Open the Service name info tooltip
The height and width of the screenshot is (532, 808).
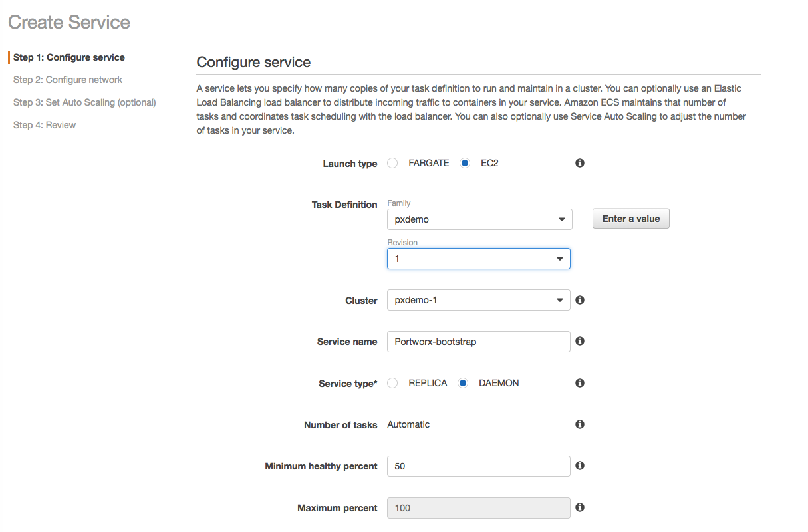(579, 341)
